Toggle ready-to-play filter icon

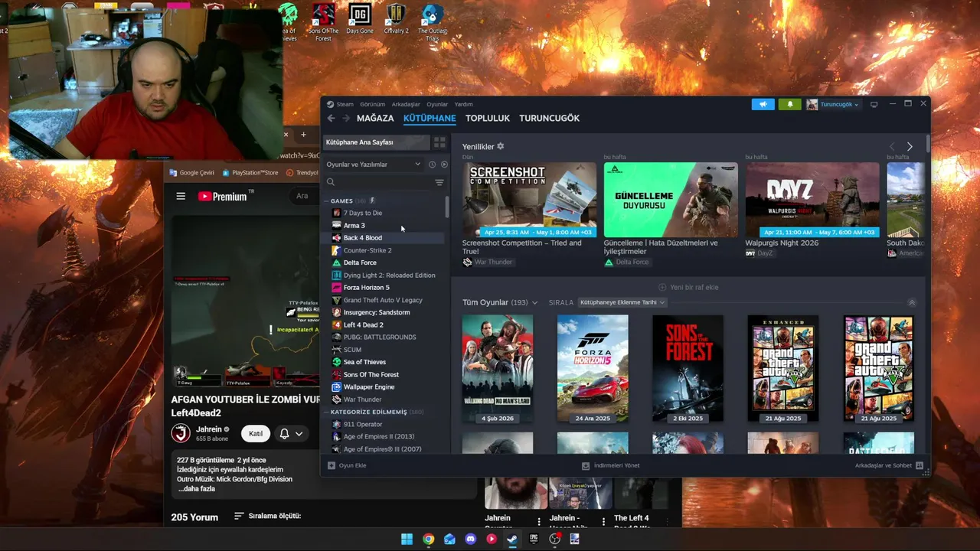click(444, 165)
